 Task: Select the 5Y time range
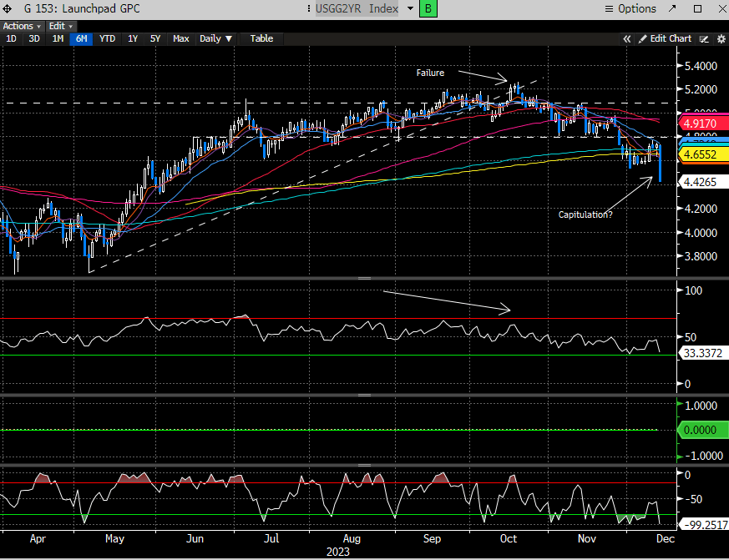pyautogui.click(x=155, y=38)
